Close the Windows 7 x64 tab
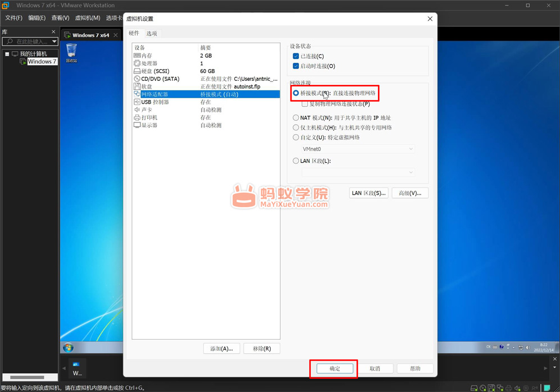 115,35
